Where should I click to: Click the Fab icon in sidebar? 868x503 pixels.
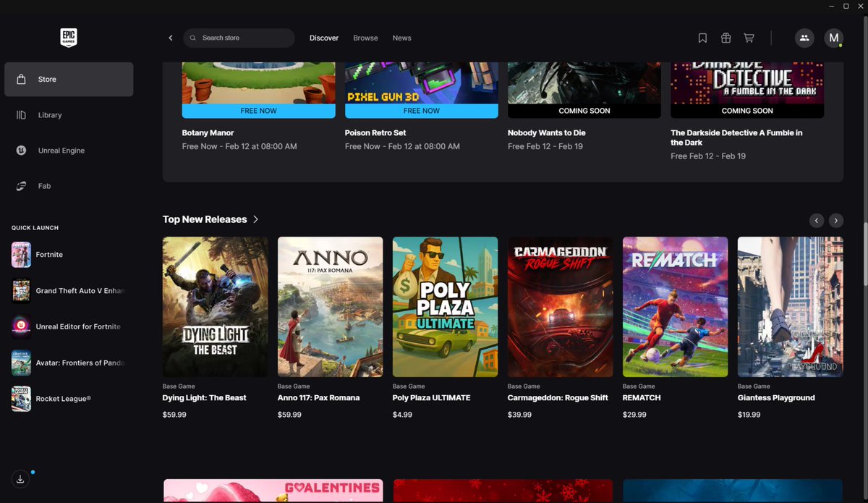pyautogui.click(x=22, y=186)
